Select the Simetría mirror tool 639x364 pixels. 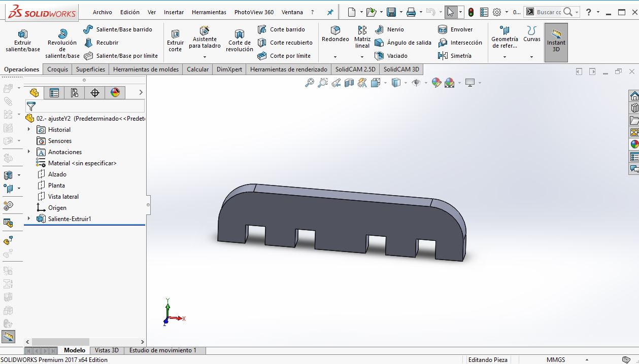[x=455, y=56]
